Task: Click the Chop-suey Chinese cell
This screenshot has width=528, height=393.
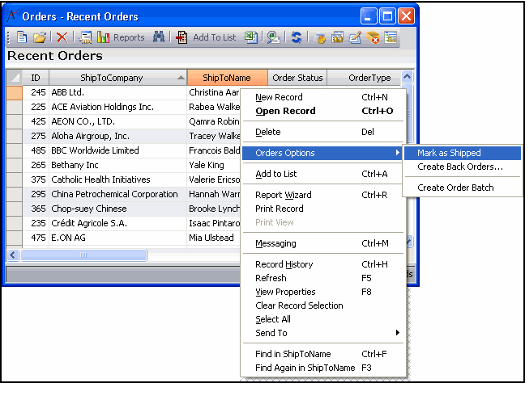Action: coord(118,208)
